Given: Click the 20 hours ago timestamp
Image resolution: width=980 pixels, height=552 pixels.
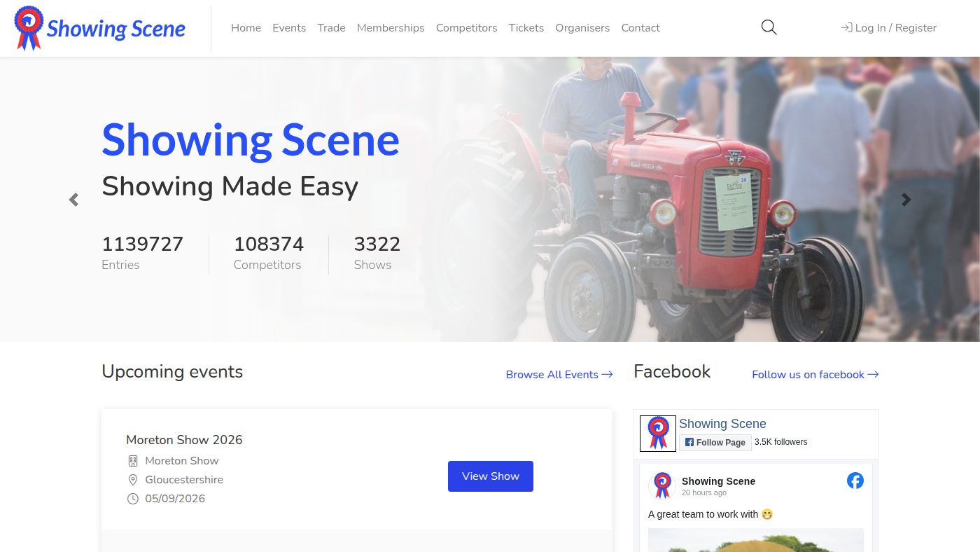Looking at the screenshot, I should click(x=704, y=493).
